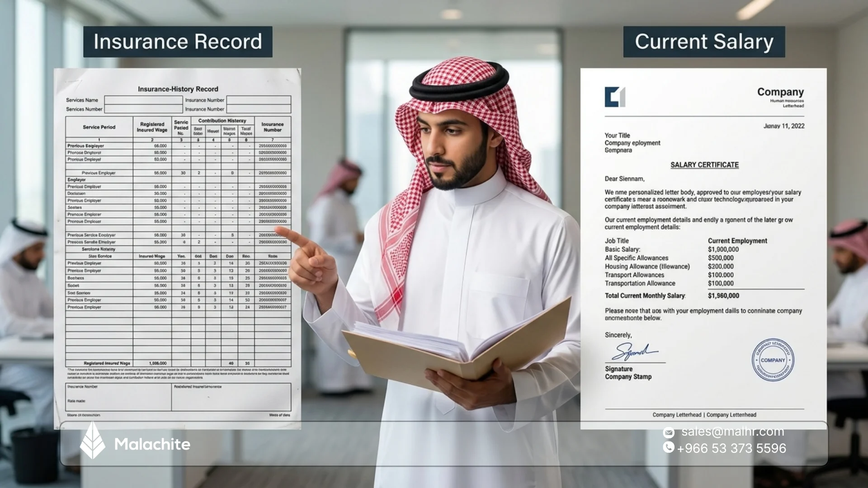
Task: Click the Insurance Record heading banner
Action: (178, 42)
